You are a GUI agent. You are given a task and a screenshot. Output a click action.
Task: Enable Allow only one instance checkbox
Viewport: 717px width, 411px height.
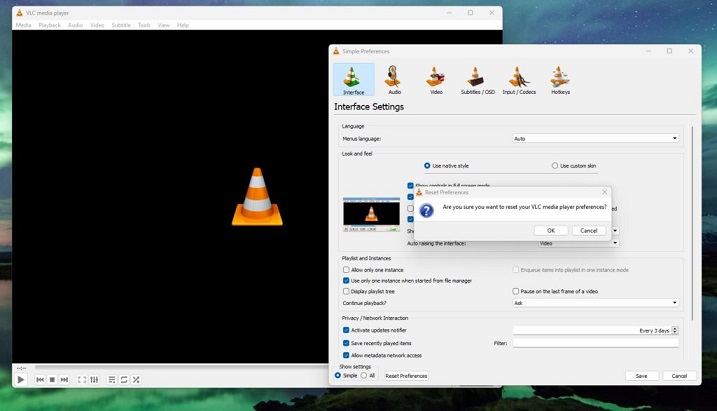pyautogui.click(x=346, y=270)
